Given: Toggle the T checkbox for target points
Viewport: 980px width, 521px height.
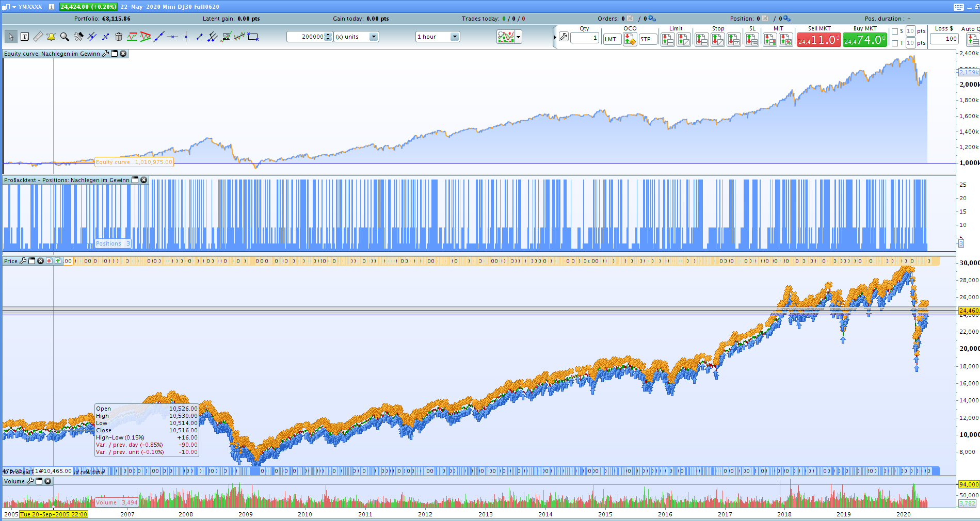Looking at the screenshot, I should point(895,43).
